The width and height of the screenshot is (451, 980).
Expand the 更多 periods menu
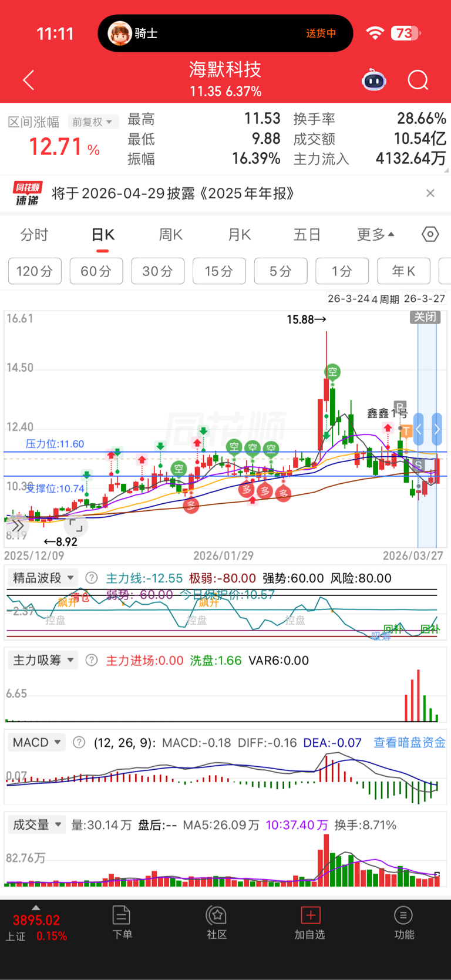click(376, 235)
